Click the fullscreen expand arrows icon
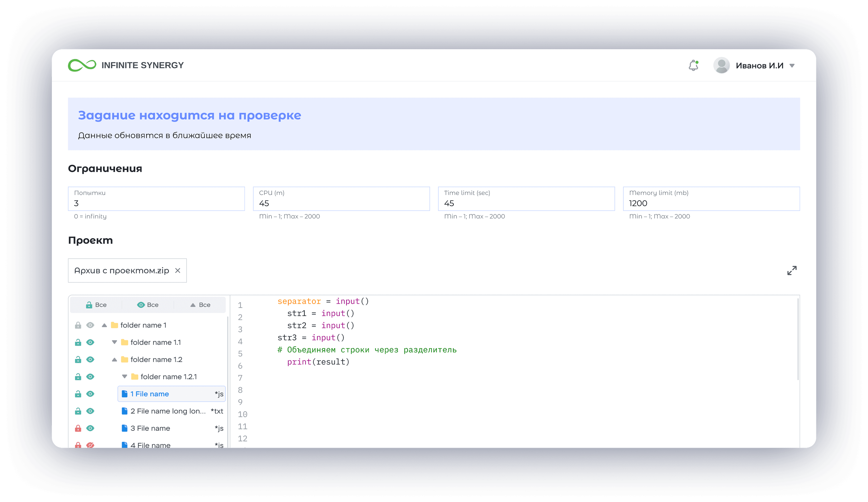The image size is (868, 502). [x=792, y=271]
